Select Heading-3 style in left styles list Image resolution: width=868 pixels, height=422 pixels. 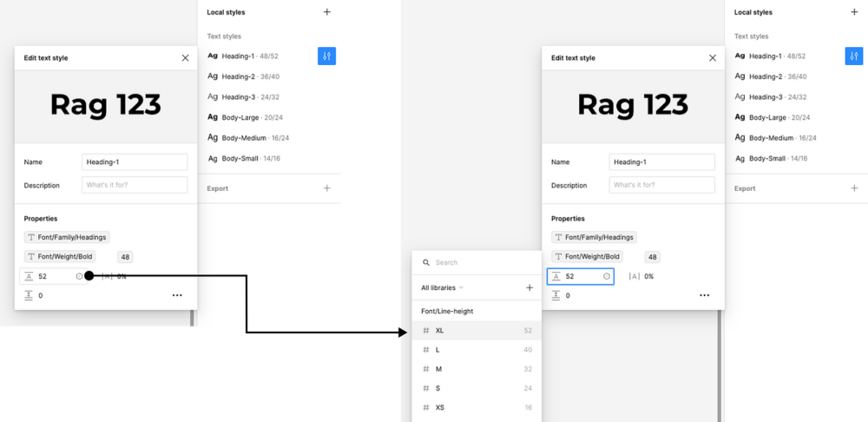[x=243, y=97]
